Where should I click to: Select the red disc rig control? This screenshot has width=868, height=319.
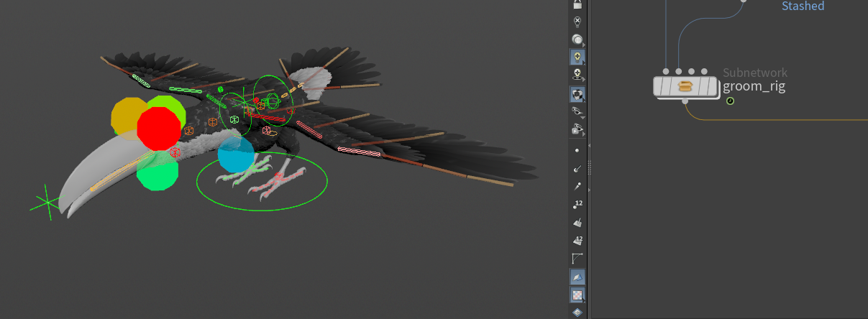[159, 129]
